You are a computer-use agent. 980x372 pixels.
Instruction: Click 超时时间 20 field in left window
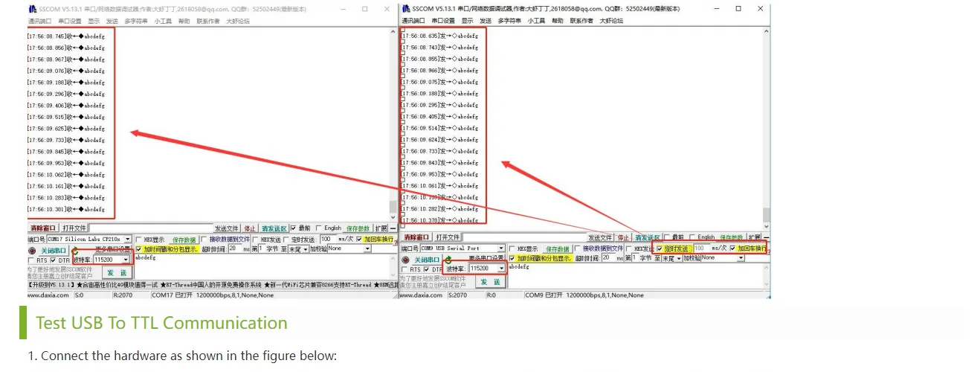coord(235,248)
